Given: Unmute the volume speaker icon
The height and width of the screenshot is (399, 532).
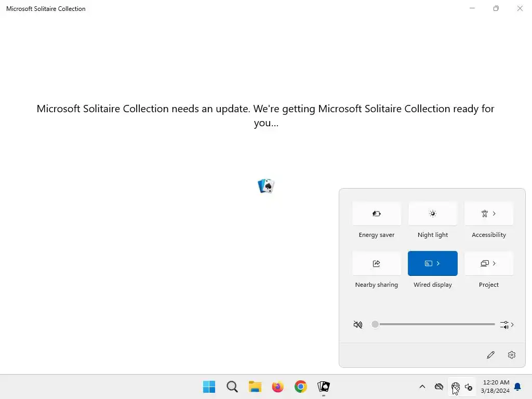Looking at the screenshot, I should click(357, 325).
